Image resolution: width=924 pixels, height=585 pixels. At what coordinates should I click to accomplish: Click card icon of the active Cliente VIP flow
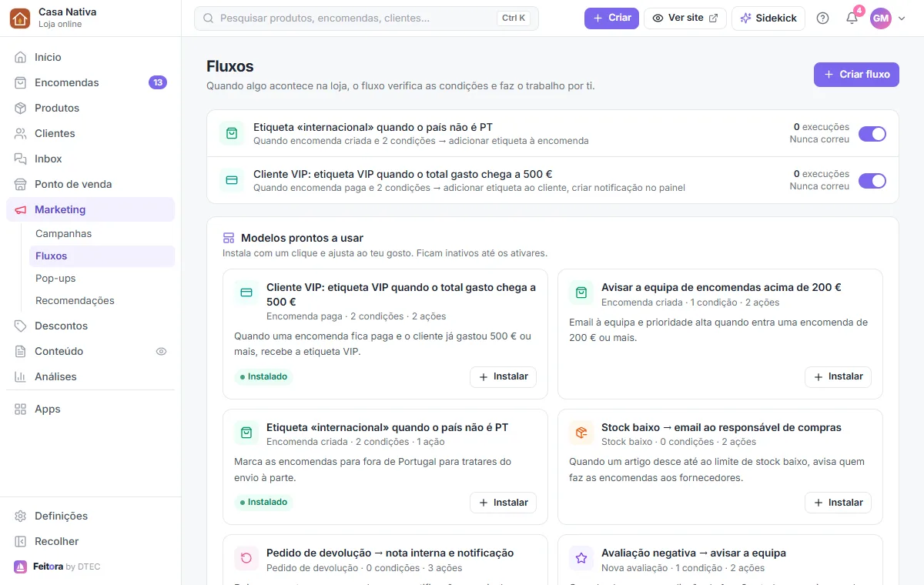232,180
